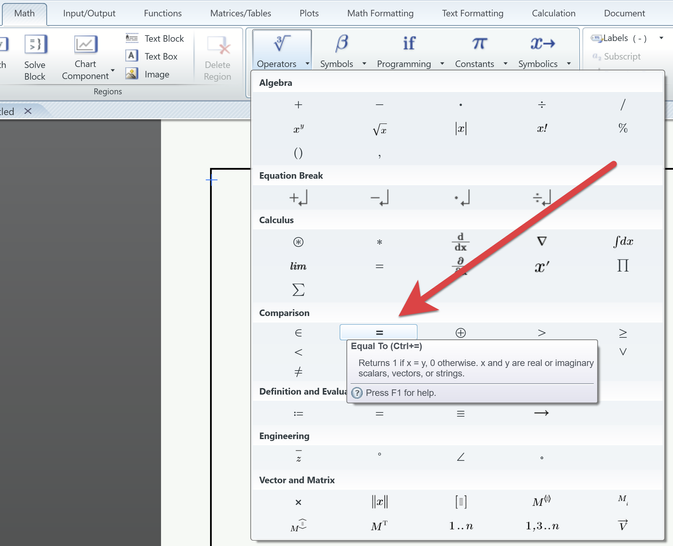
Task: Insert the matrix transpose operator
Action: [379, 526]
